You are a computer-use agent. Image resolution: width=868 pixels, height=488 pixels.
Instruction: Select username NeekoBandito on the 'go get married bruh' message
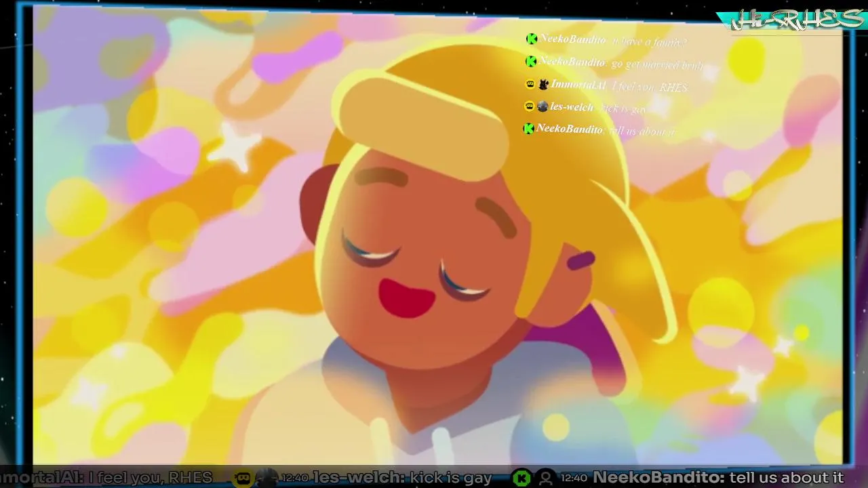click(573, 62)
